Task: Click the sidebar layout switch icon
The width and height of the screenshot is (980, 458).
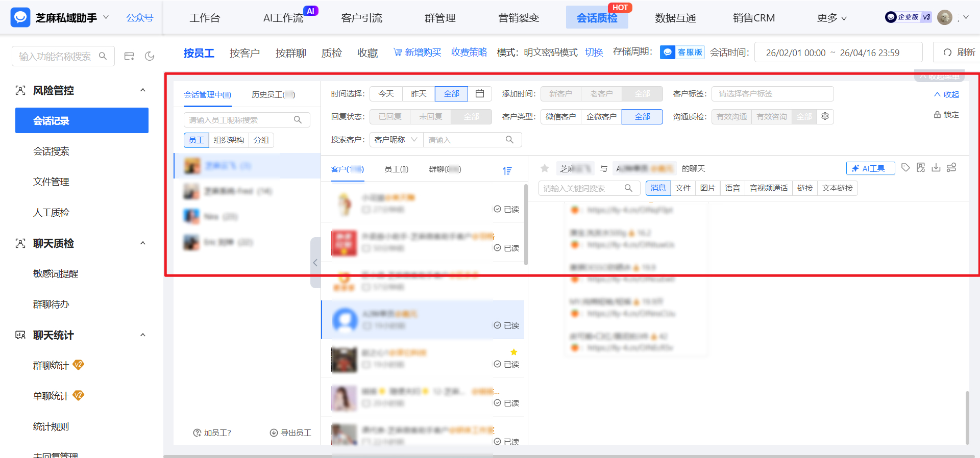Action: pyautogui.click(x=129, y=56)
